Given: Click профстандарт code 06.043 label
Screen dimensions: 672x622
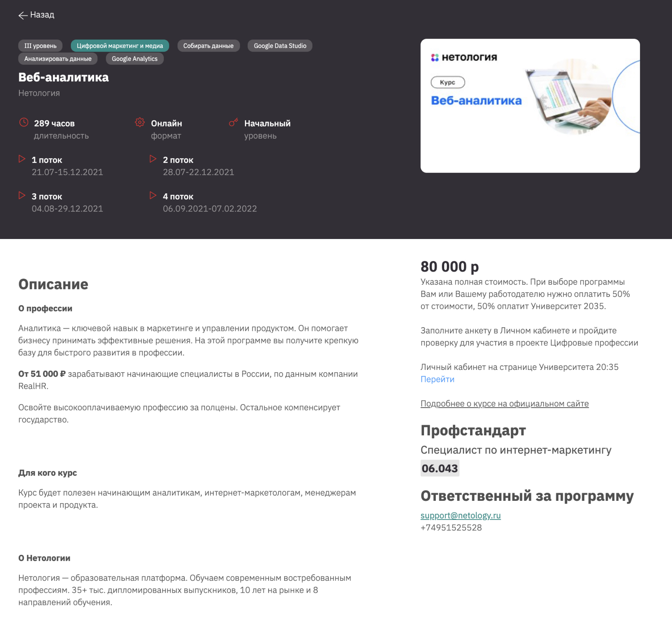Looking at the screenshot, I should pos(440,468).
